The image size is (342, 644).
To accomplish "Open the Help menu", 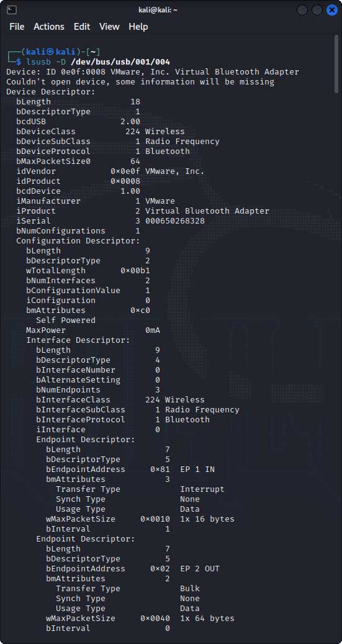I will (x=138, y=27).
